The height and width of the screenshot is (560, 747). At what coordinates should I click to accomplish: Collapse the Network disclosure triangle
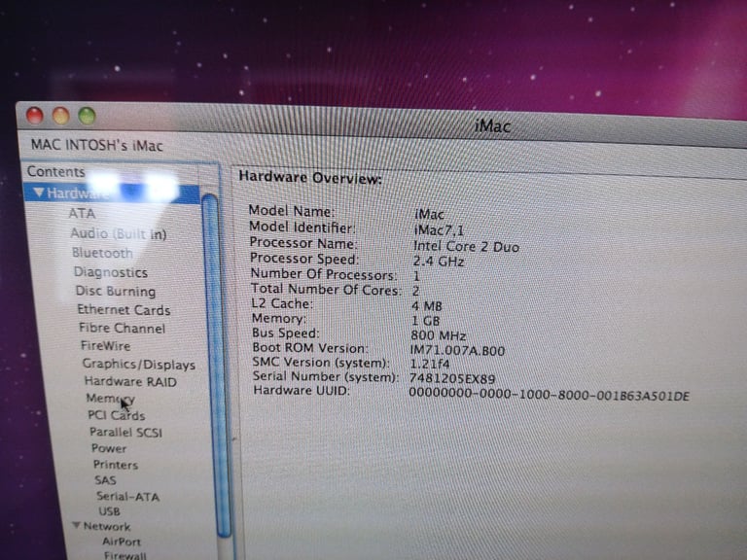click(x=76, y=525)
